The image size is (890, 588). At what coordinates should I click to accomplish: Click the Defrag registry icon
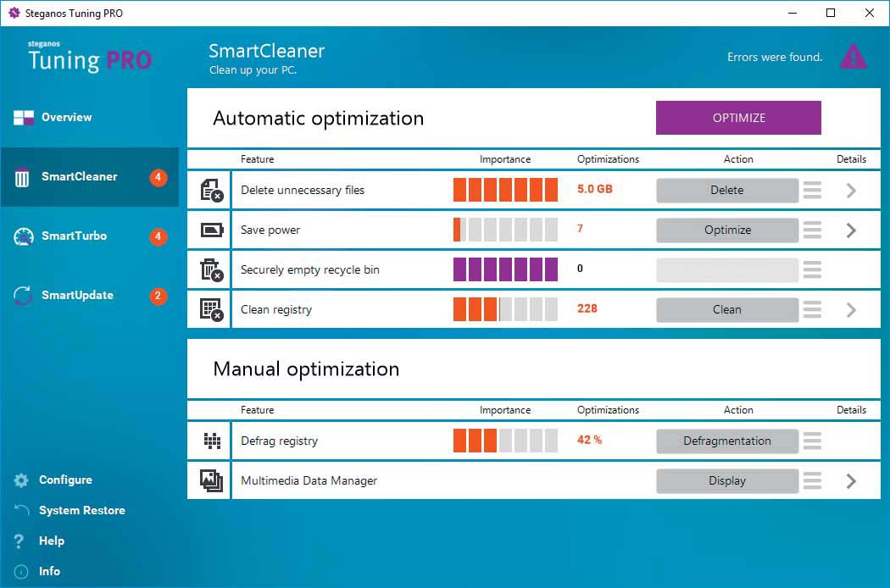(x=212, y=441)
